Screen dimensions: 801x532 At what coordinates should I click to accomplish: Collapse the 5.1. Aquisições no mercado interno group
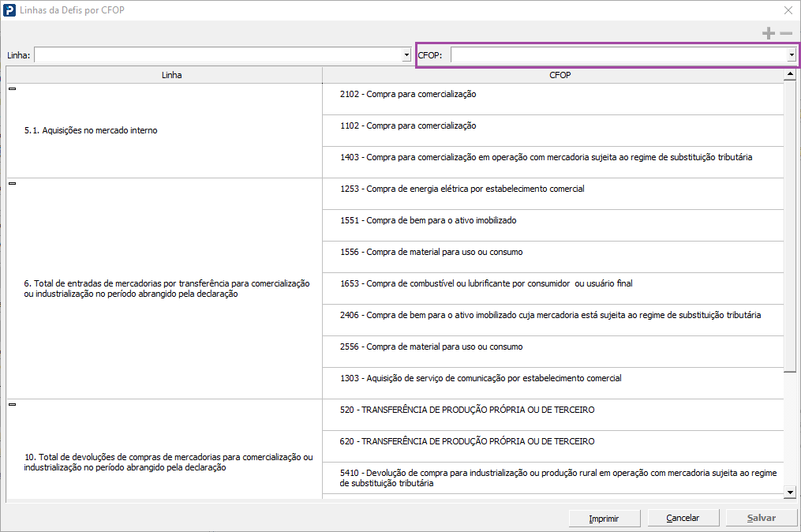[x=12, y=89]
